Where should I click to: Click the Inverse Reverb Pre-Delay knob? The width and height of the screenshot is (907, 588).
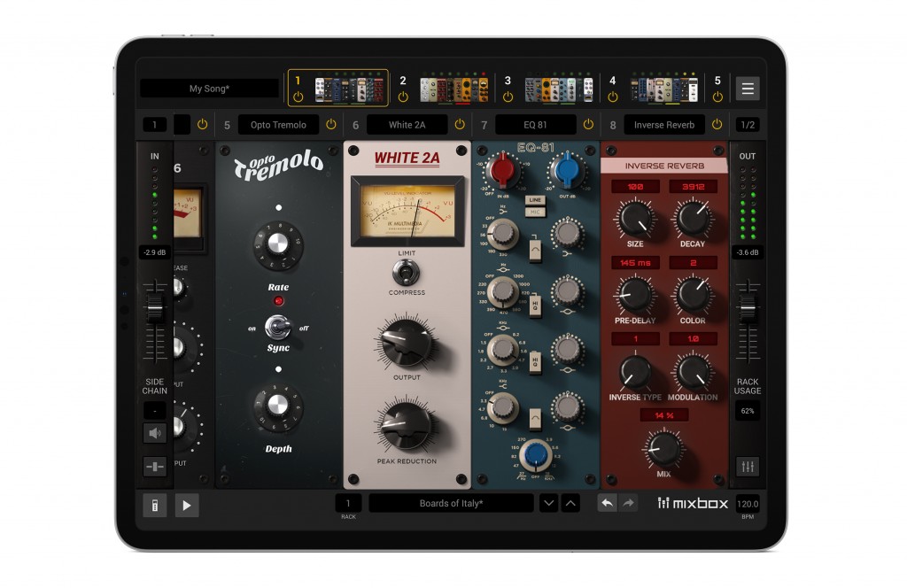click(x=635, y=296)
